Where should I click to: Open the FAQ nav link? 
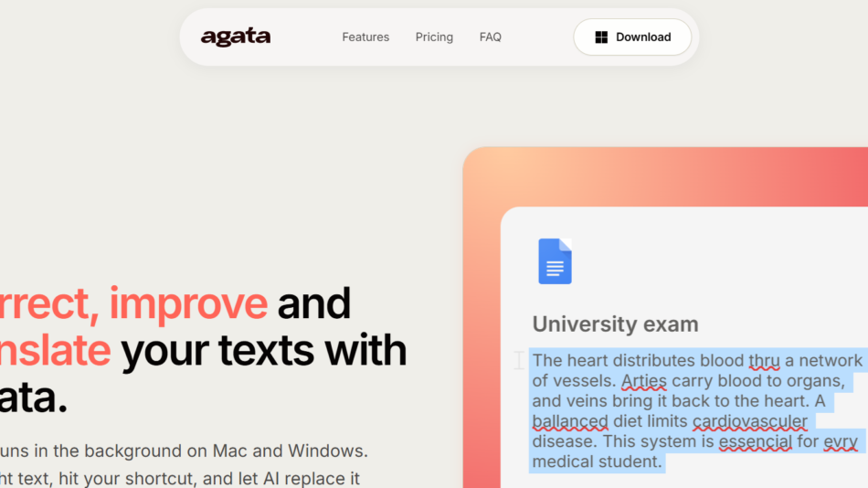tap(490, 37)
